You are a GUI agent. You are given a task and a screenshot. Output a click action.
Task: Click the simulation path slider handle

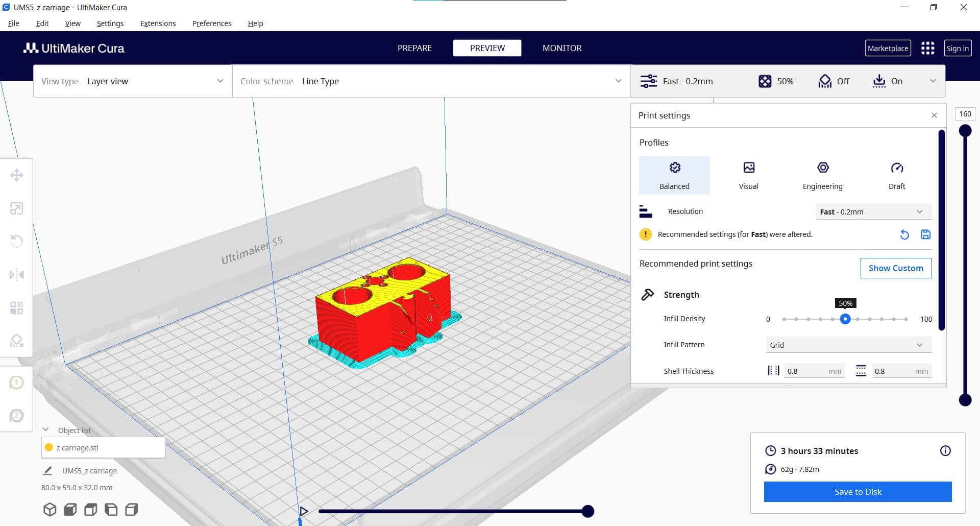588,511
